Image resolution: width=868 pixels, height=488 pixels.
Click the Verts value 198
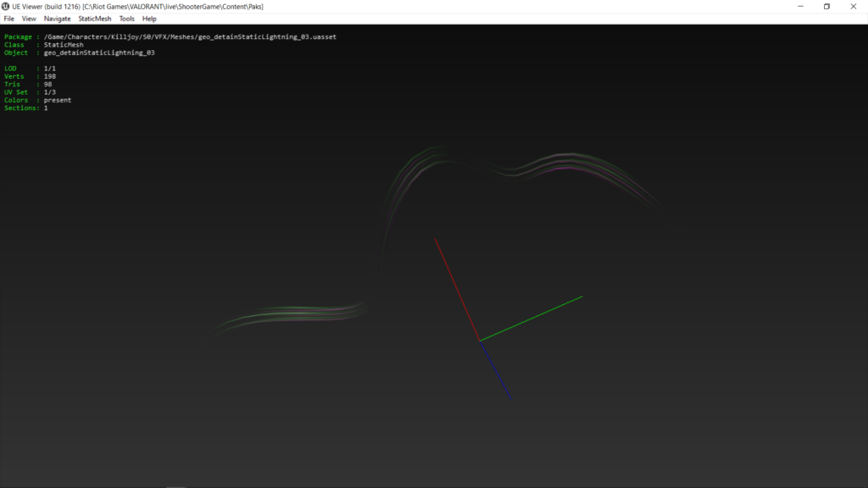coord(50,76)
